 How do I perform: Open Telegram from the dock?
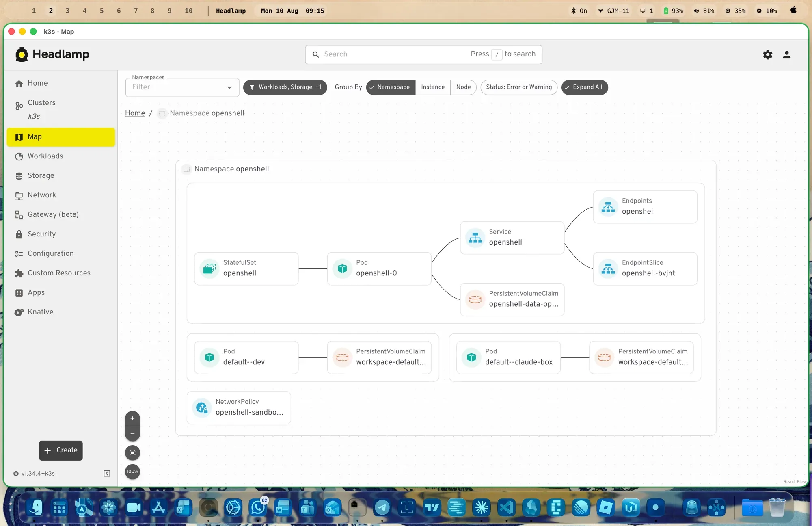382,507
